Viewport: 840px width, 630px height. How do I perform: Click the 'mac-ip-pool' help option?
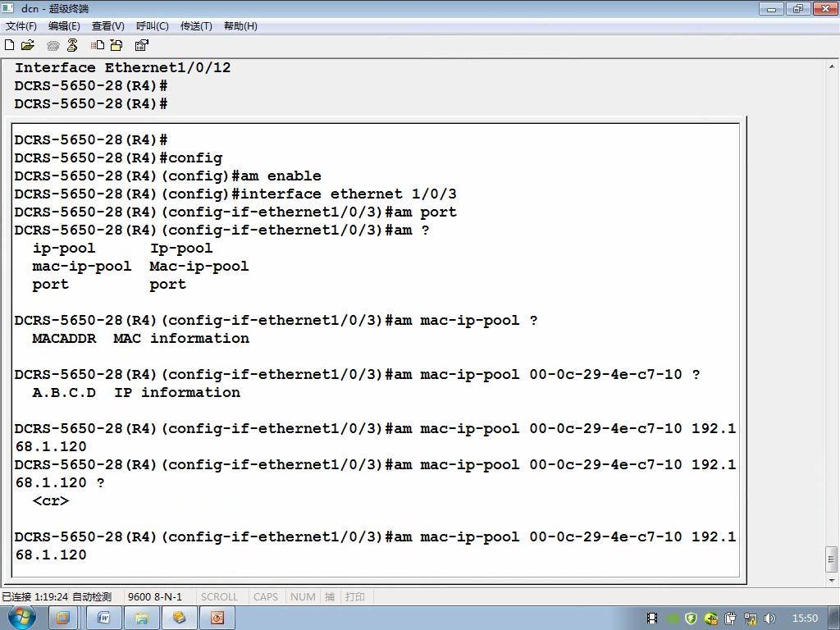pyautogui.click(x=81, y=267)
